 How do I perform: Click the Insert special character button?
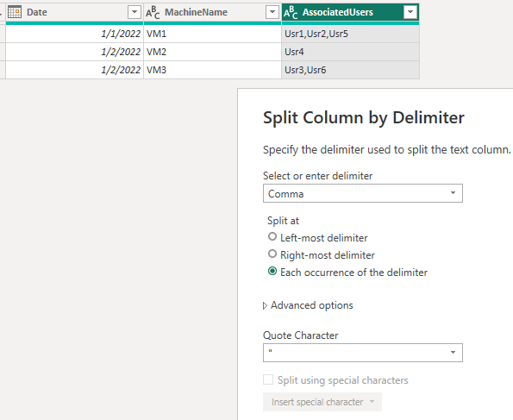coord(322,402)
